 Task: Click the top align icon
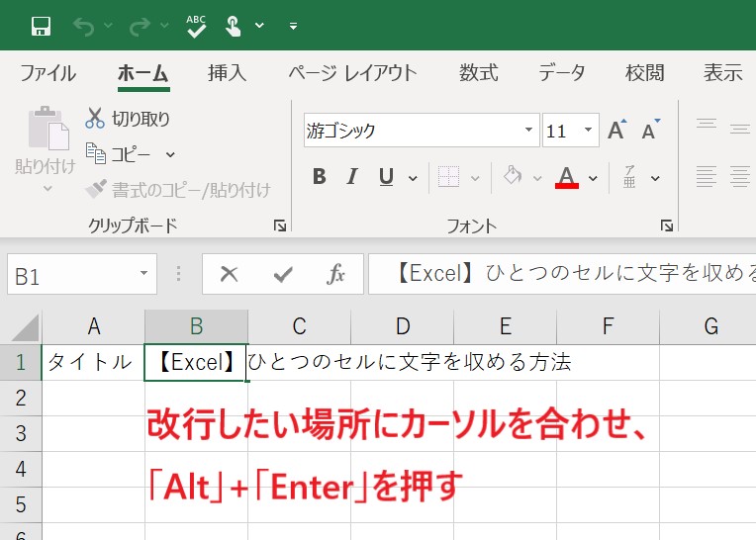coord(707,124)
